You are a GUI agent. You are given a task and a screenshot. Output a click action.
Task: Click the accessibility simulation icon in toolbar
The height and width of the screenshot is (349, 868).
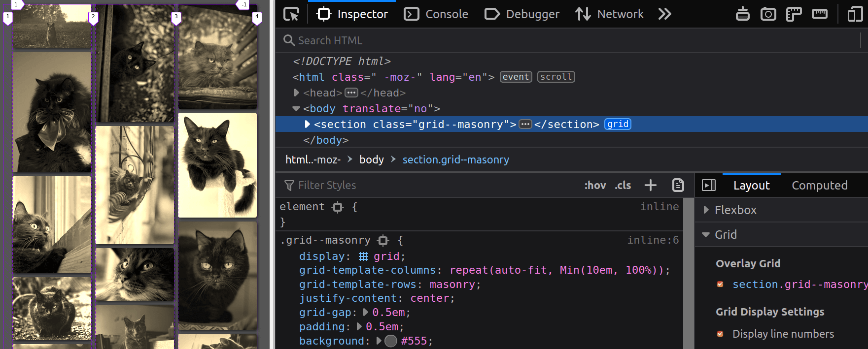742,14
